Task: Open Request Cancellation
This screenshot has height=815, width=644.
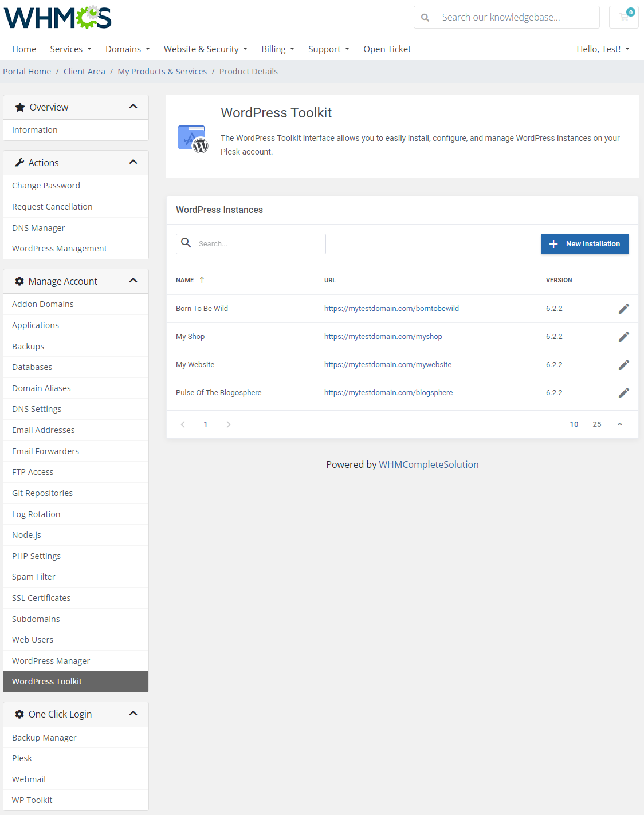Action: pos(76,207)
